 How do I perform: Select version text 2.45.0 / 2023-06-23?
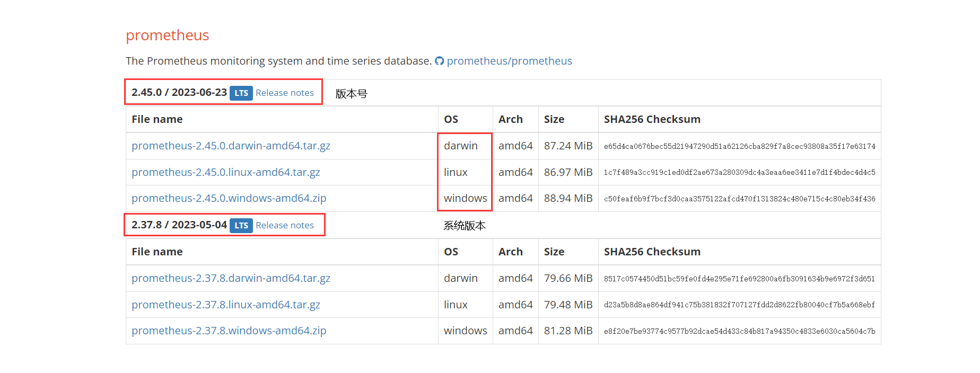click(179, 92)
